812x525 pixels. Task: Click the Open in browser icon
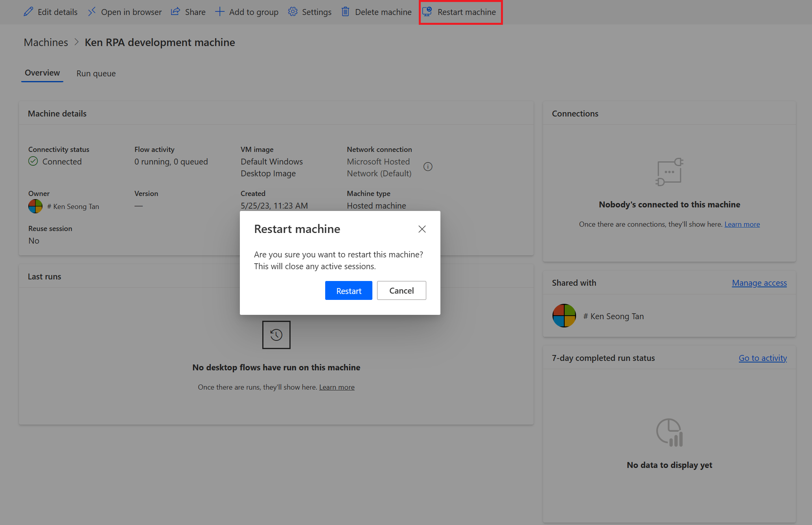click(x=91, y=12)
